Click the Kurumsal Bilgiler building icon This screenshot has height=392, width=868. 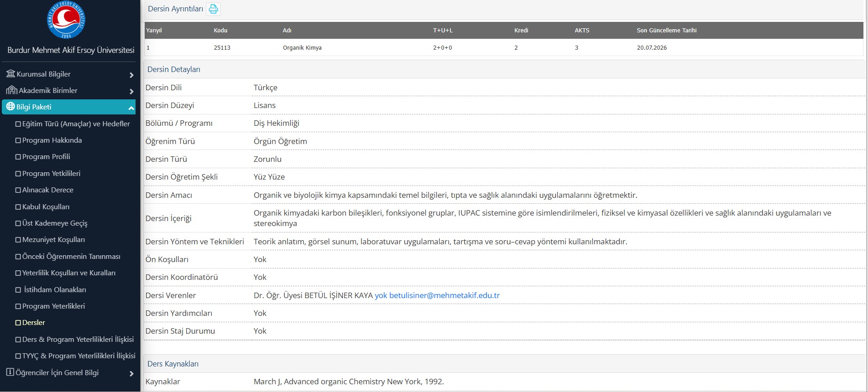click(x=10, y=73)
